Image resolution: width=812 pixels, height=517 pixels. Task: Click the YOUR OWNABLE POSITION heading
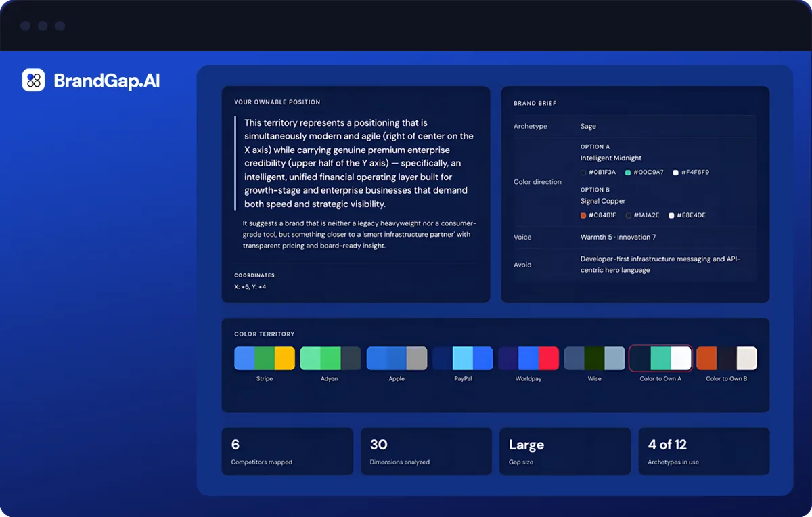click(x=277, y=102)
